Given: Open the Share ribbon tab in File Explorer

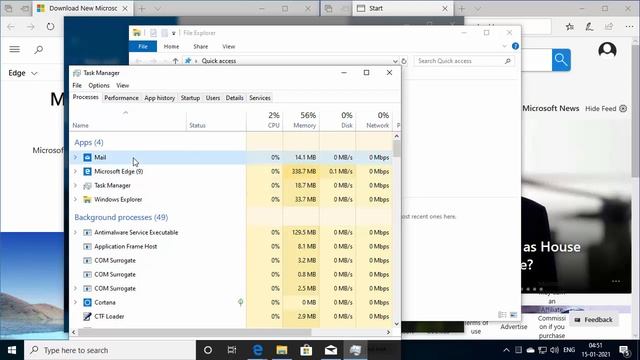Looking at the screenshot, I should 200,47.
